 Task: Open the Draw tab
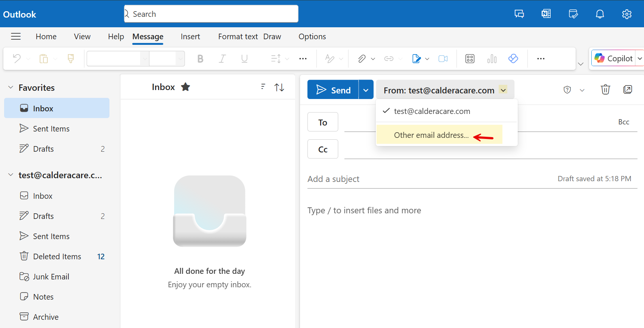coord(272,37)
